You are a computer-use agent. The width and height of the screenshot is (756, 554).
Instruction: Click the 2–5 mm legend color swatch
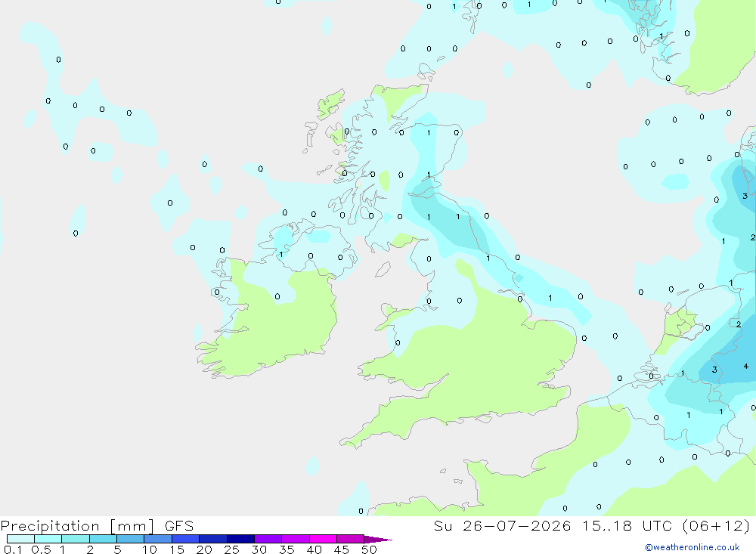click(103, 539)
